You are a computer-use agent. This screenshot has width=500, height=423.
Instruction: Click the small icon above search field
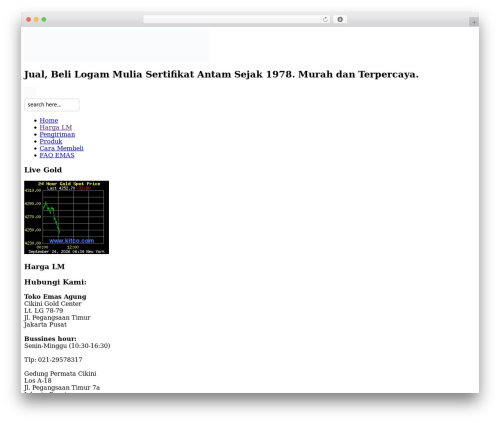click(30, 92)
